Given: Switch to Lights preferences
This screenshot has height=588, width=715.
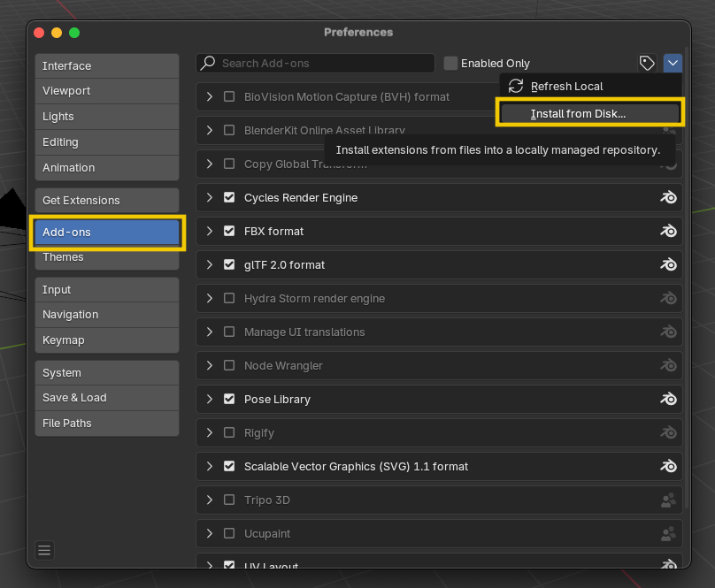Looking at the screenshot, I should click(107, 117).
